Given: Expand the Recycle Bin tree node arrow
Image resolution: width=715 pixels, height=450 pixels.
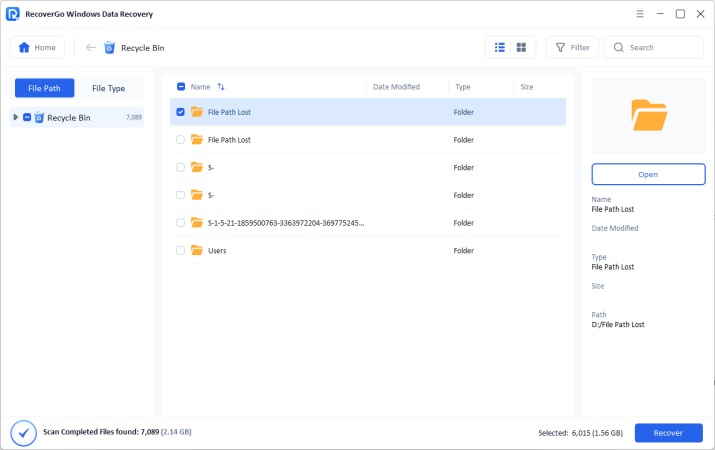Looking at the screenshot, I should click(x=16, y=117).
